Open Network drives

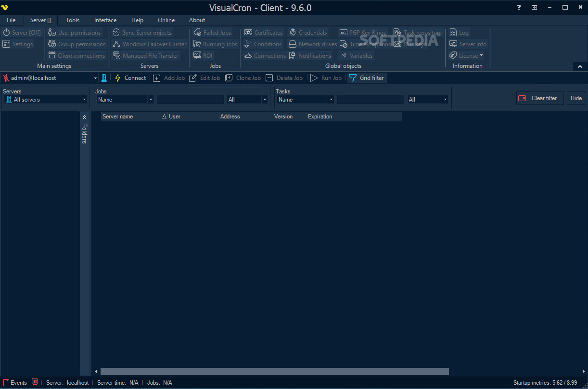pyautogui.click(x=313, y=44)
